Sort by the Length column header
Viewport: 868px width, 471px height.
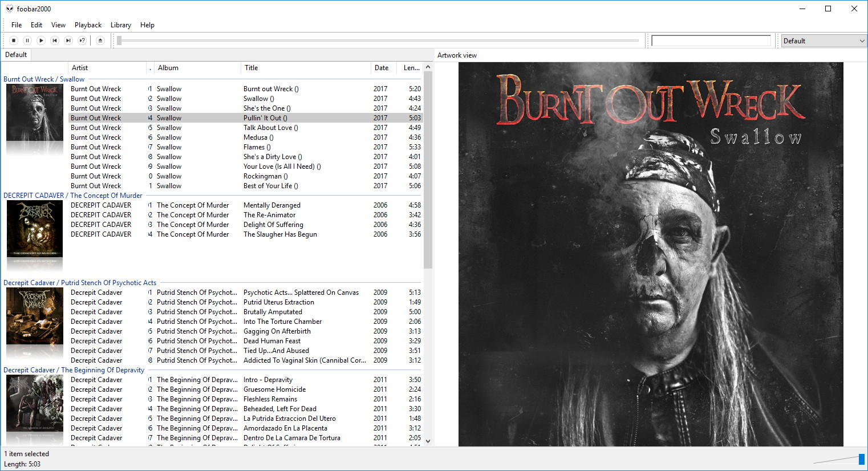pos(411,68)
